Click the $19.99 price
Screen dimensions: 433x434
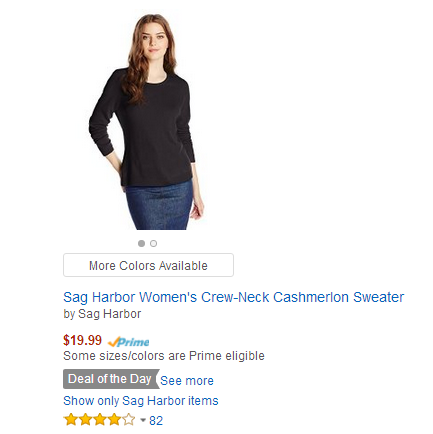point(82,340)
